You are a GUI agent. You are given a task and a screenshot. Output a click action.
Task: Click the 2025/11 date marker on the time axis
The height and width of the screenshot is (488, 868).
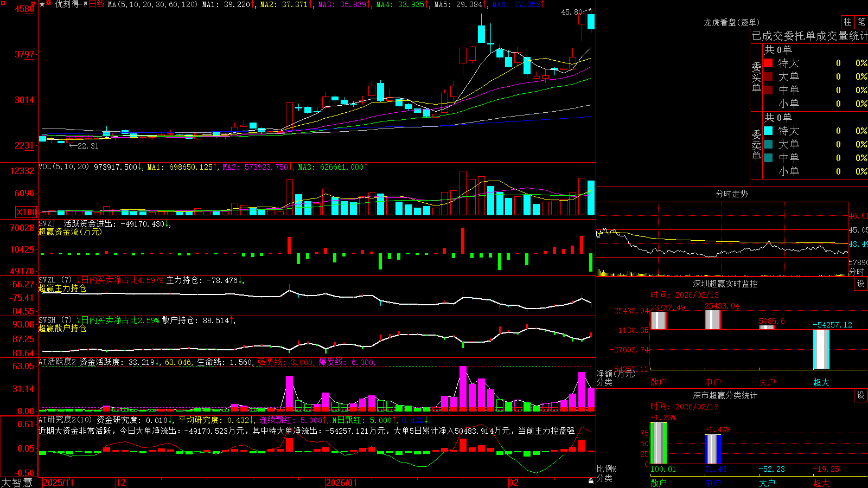point(59,483)
